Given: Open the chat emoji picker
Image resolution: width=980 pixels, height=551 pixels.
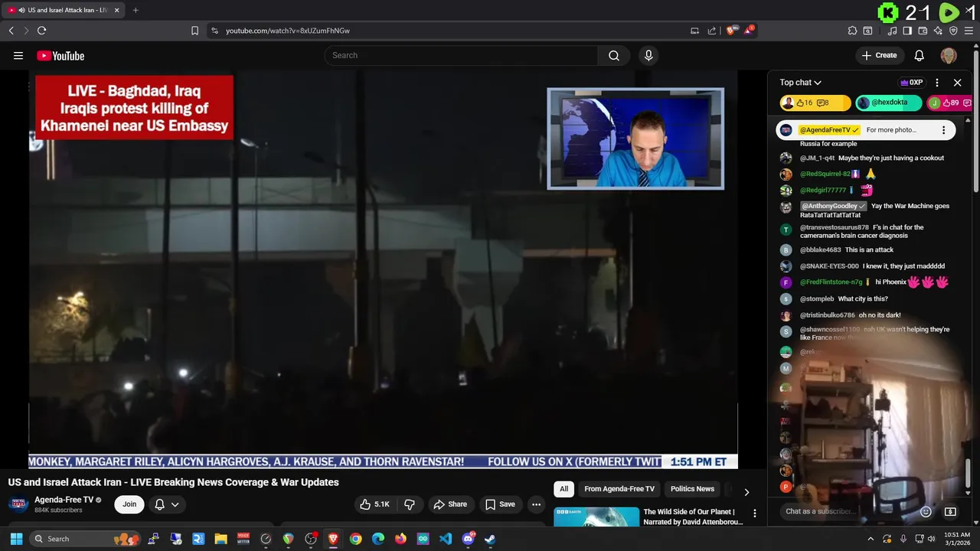Looking at the screenshot, I should pyautogui.click(x=926, y=511).
